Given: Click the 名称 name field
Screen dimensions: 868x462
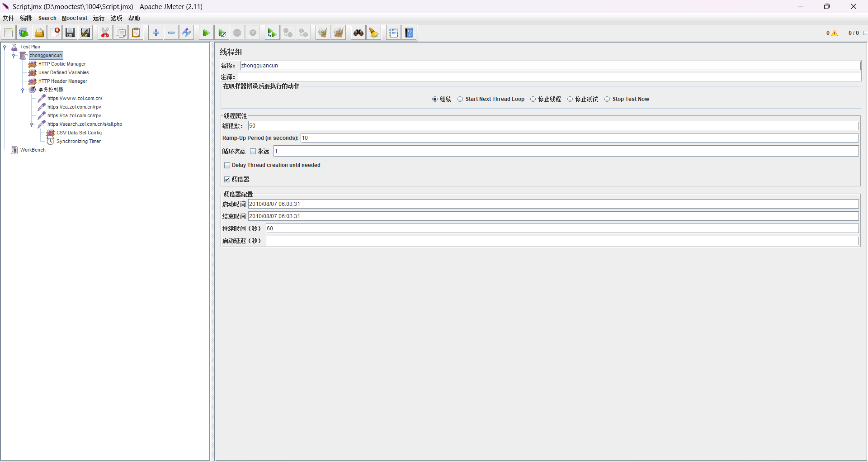Looking at the screenshot, I should (550, 66).
